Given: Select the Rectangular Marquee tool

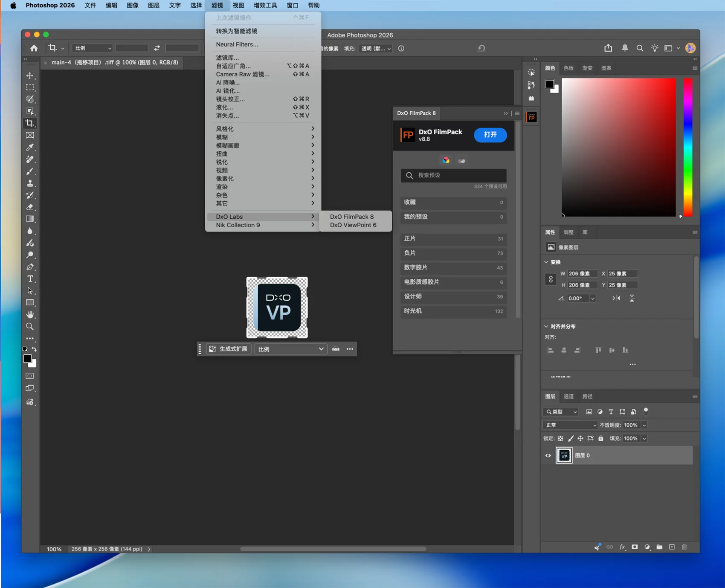Looking at the screenshot, I should click(30, 87).
